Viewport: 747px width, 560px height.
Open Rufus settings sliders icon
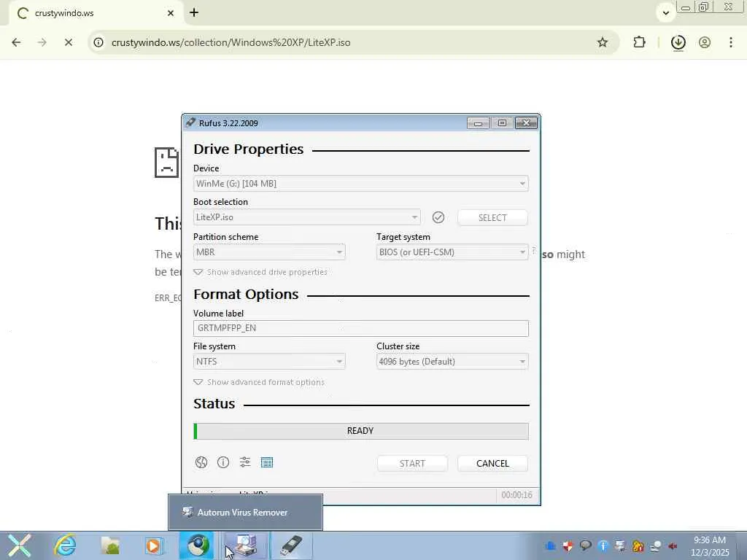pos(245,462)
